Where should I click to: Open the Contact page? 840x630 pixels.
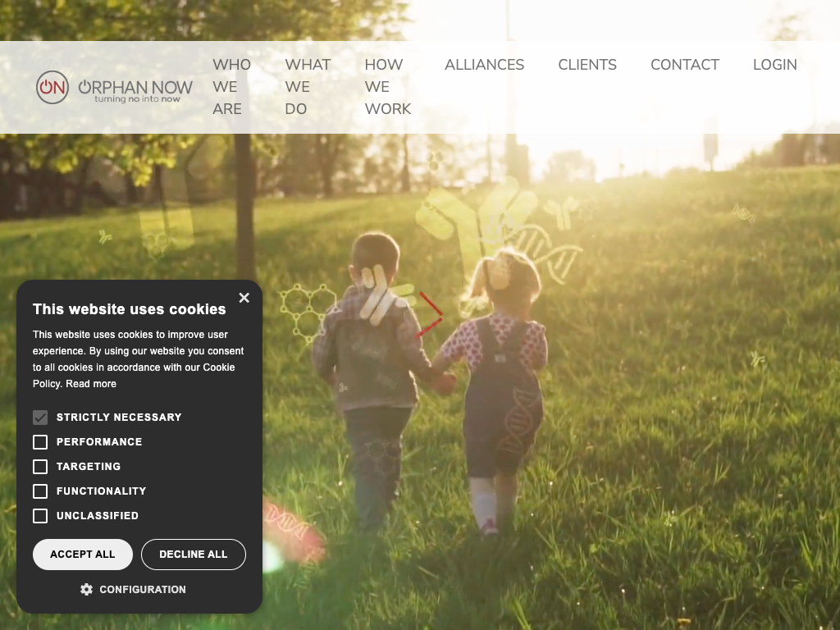tap(685, 65)
